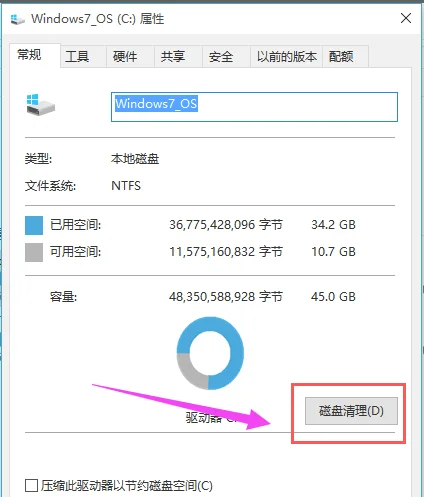Click the 本地磁盘 type value

135,159
